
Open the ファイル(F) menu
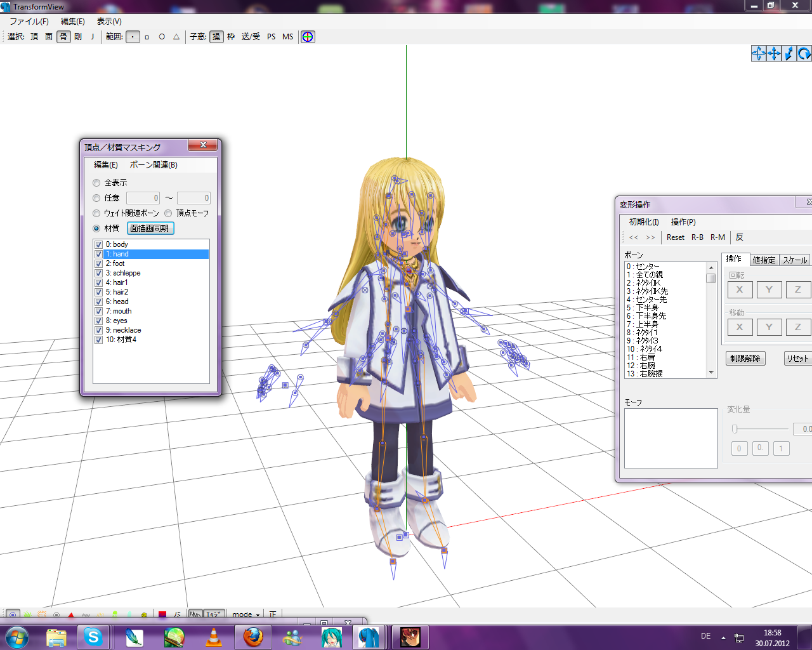(29, 22)
